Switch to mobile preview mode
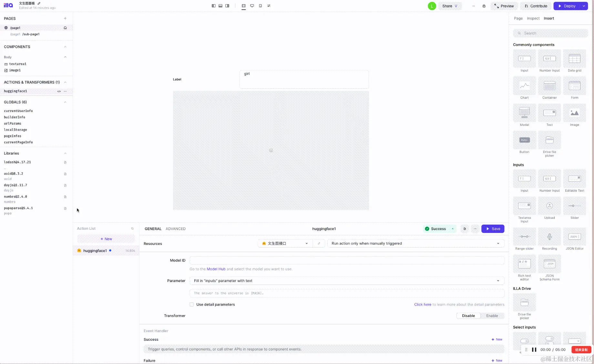The width and height of the screenshot is (594, 364). coord(260,5)
